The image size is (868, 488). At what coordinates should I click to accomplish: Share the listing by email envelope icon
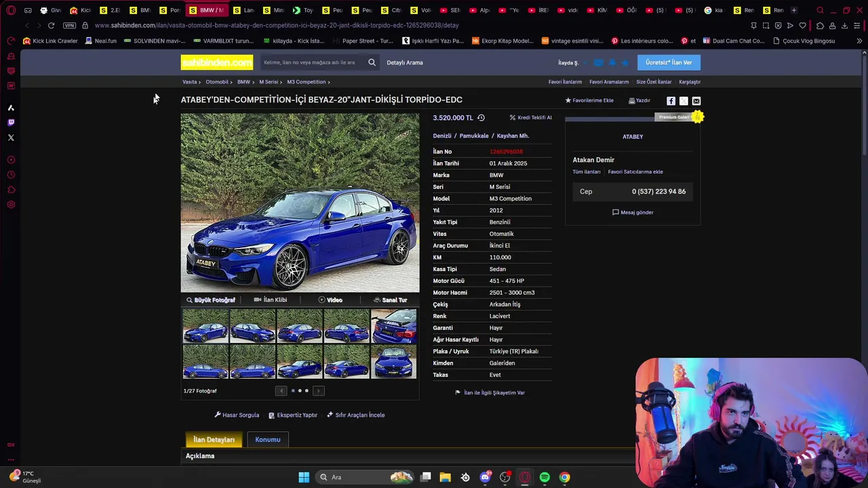[x=696, y=101]
